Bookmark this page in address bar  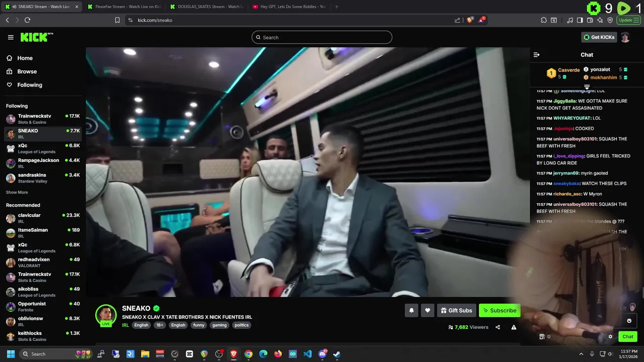click(x=117, y=20)
